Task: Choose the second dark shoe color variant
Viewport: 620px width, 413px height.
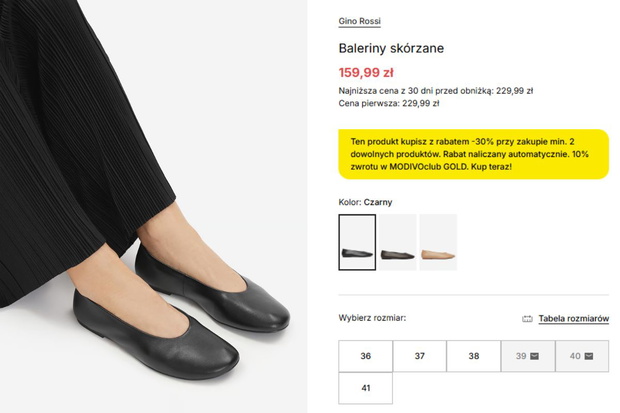Action: 397,242
